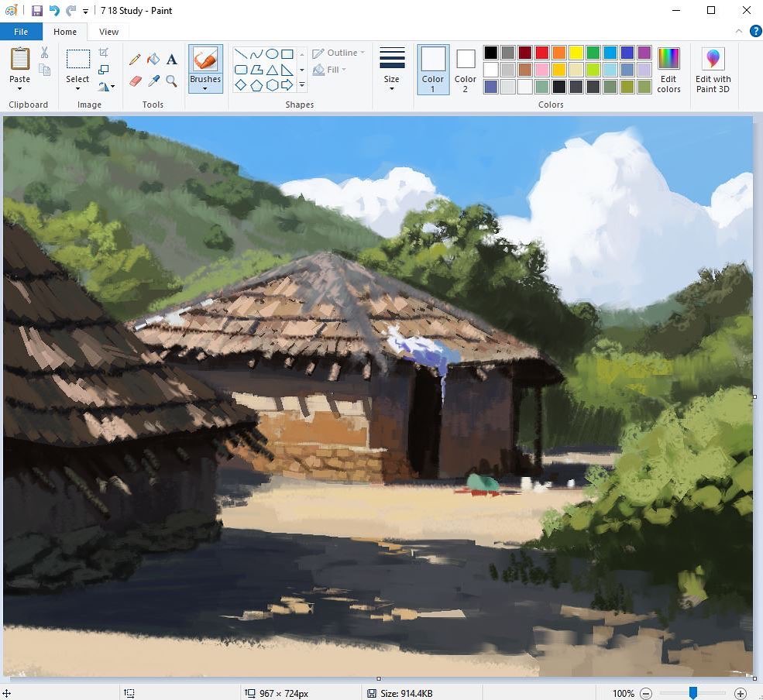763x700 pixels.
Task: Choose the Pentagon shape
Action: click(x=256, y=86)
